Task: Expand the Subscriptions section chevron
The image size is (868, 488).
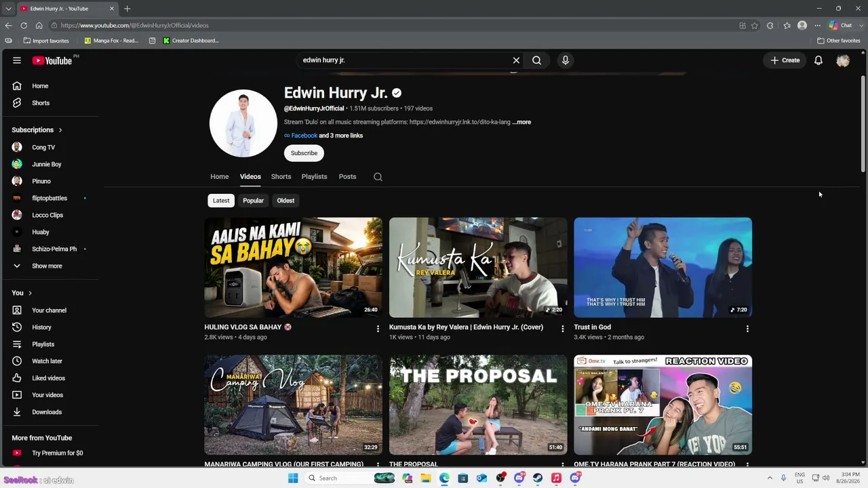Action: click(x=60, y=130)
